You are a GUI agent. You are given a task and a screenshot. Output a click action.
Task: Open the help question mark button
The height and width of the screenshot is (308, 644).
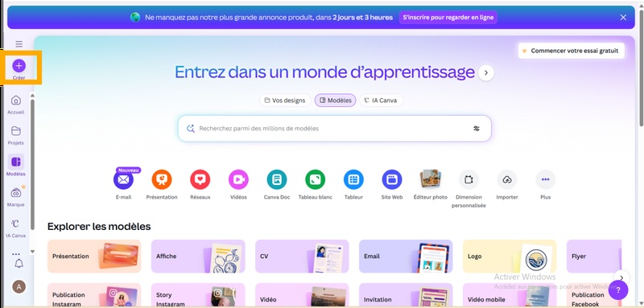pyautogui.click(x=618, y=290)
